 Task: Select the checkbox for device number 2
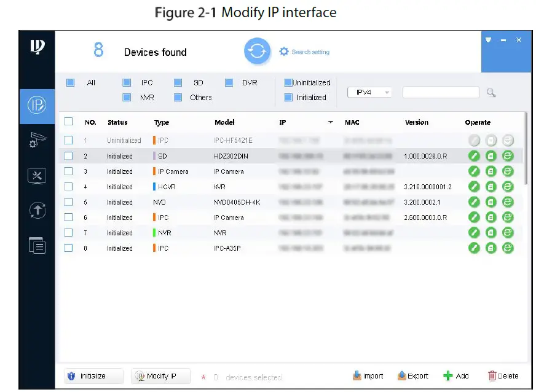point(68,156)
